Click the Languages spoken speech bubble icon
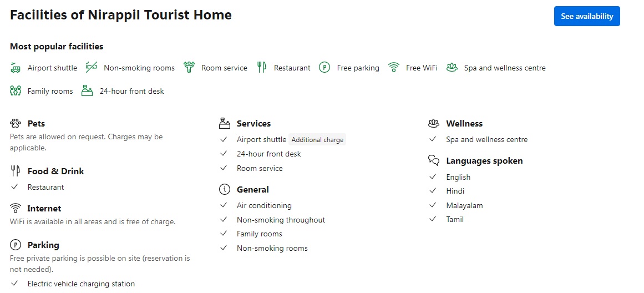Screen dimensions: 644x293 point(434,161)
